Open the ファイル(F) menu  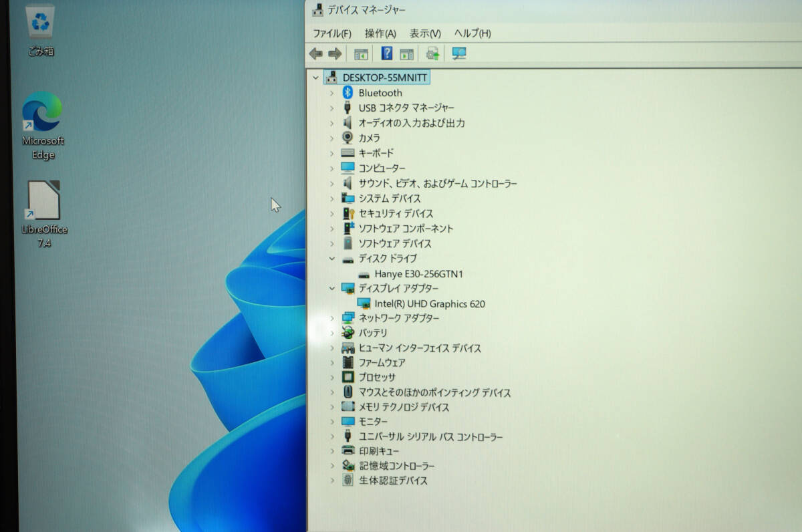[332, 33]
